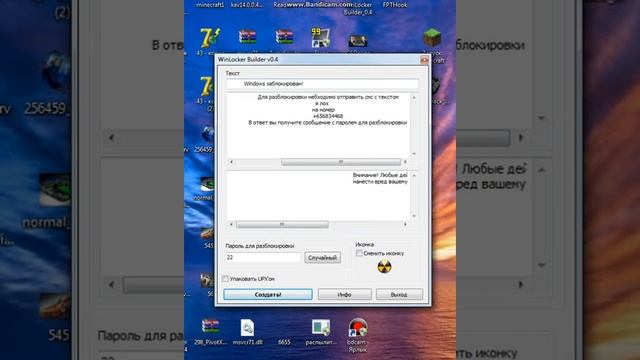Click down arrow of SMS text area scrollbar
The image size is (640, 360).
414,154
